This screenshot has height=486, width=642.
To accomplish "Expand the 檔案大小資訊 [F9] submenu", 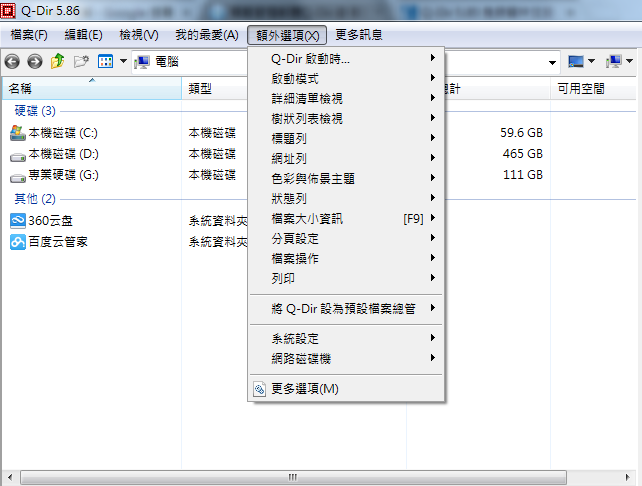I will (346, 219).
